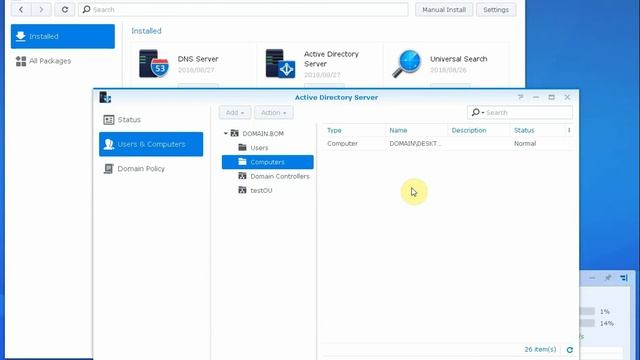Viewport: 640px width, 360px height.
Task: Click the Active Directory Server title-bar icon
Action: pos(105,97)
